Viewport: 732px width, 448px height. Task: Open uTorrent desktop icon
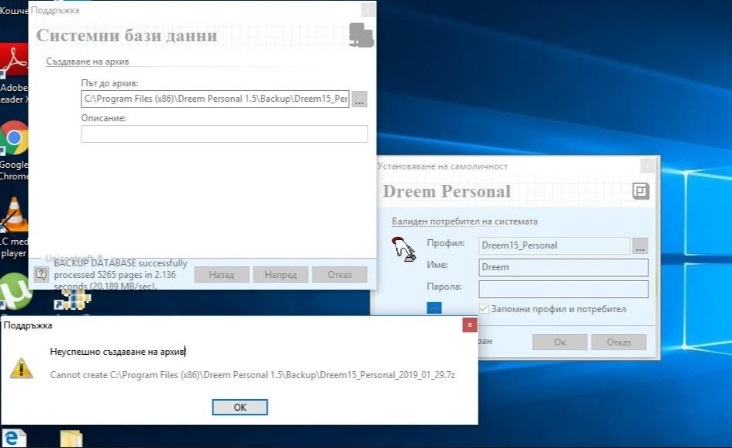[15, 291]
